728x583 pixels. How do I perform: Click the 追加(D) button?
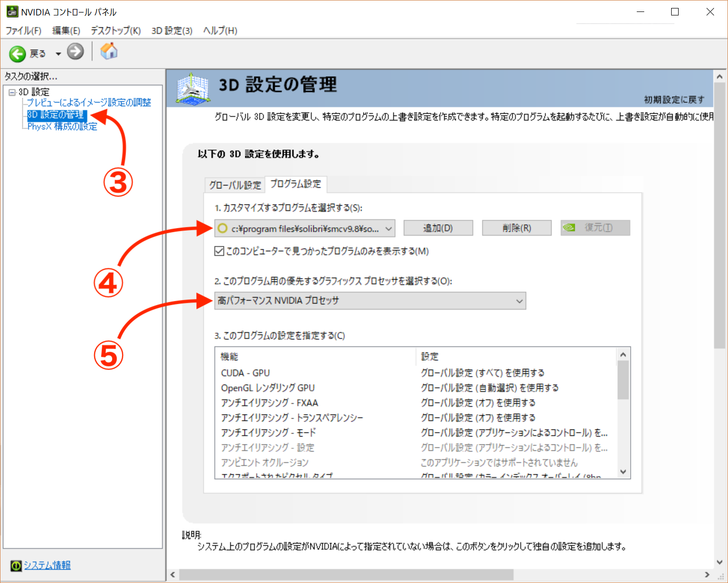point(438,228)
